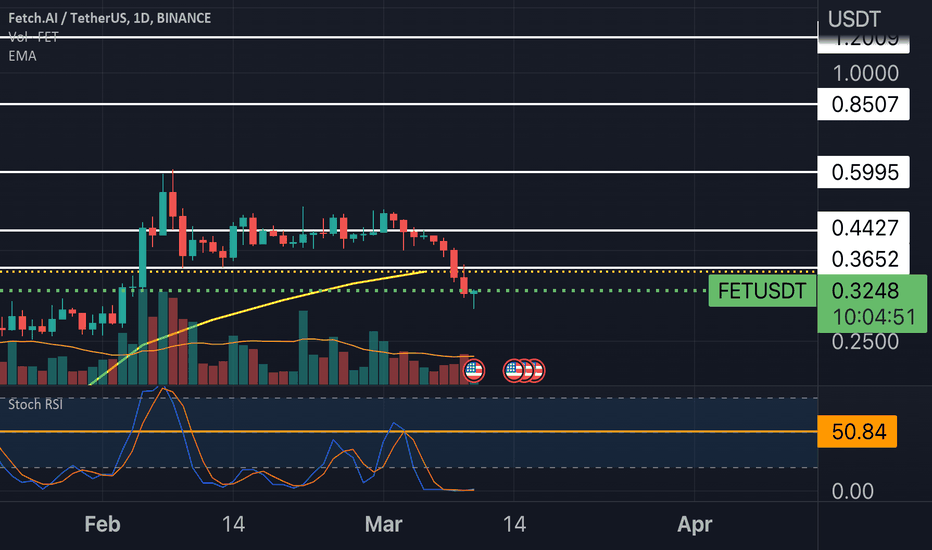This screenshot has width=932, height=550.
Task: Click the latest candle at current price
Action: point(474,293)
